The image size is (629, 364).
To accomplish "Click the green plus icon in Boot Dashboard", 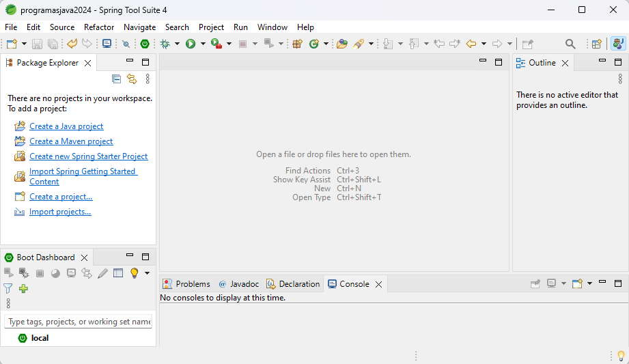I will (23, 288).
